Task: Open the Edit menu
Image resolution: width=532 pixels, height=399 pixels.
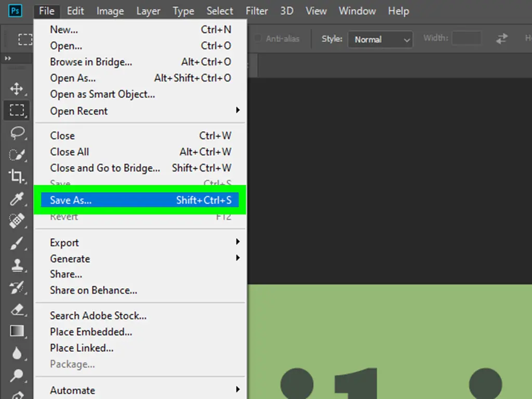Action: click(x=75, y=11)
